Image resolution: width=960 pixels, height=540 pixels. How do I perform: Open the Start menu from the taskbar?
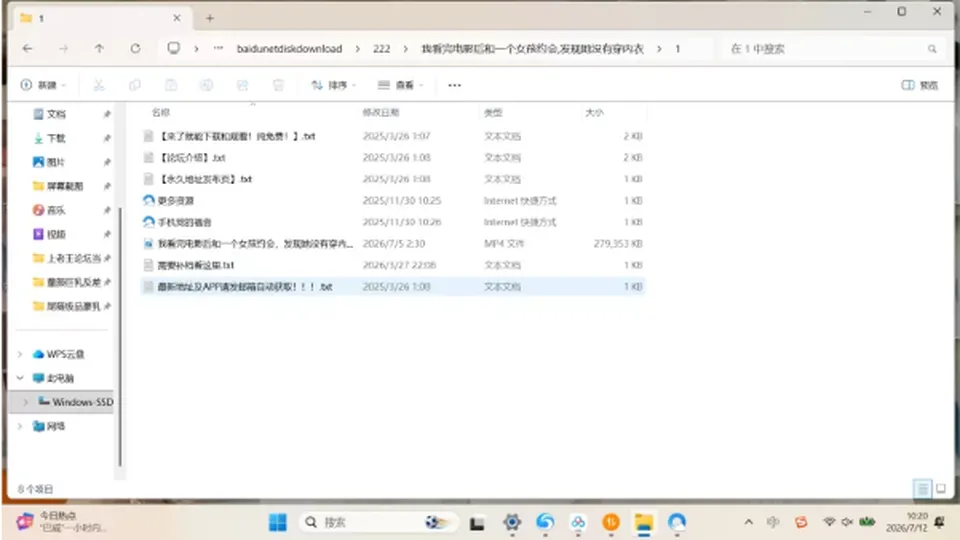[277, 522]
